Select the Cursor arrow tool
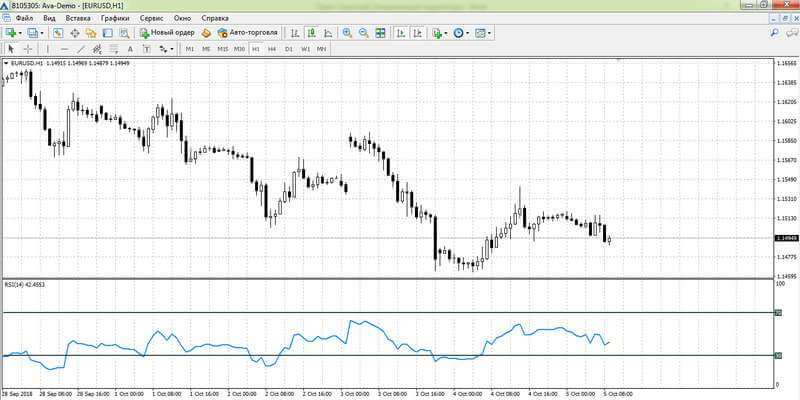 (x=11, y=49)
